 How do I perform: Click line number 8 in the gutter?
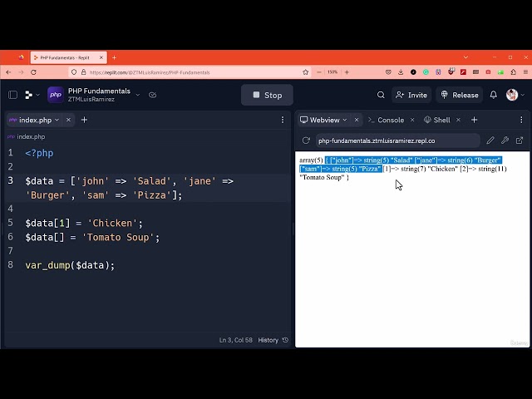pyautogui.click(x=11, y=264)
